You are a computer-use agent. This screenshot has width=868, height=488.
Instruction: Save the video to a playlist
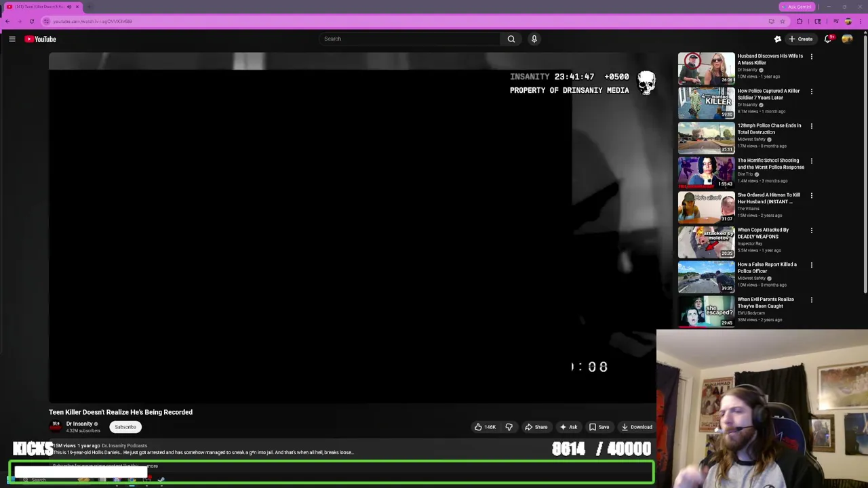(599, 427)
